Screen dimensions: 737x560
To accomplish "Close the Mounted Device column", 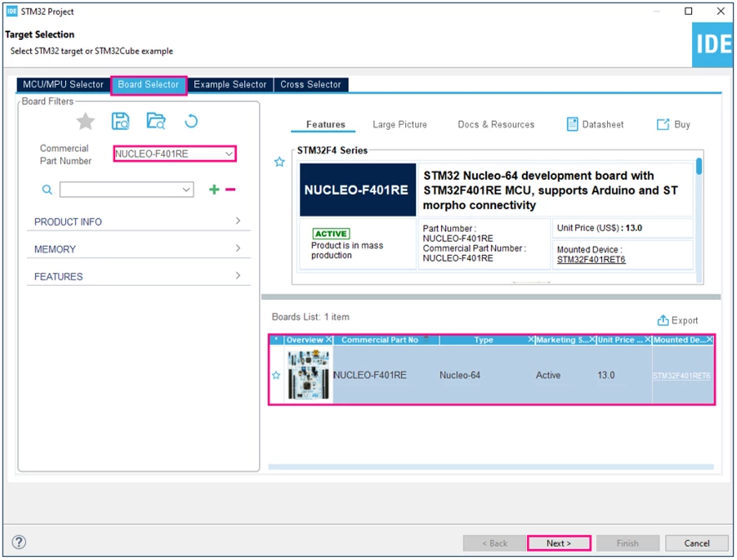I will click(x=709, y=340).
